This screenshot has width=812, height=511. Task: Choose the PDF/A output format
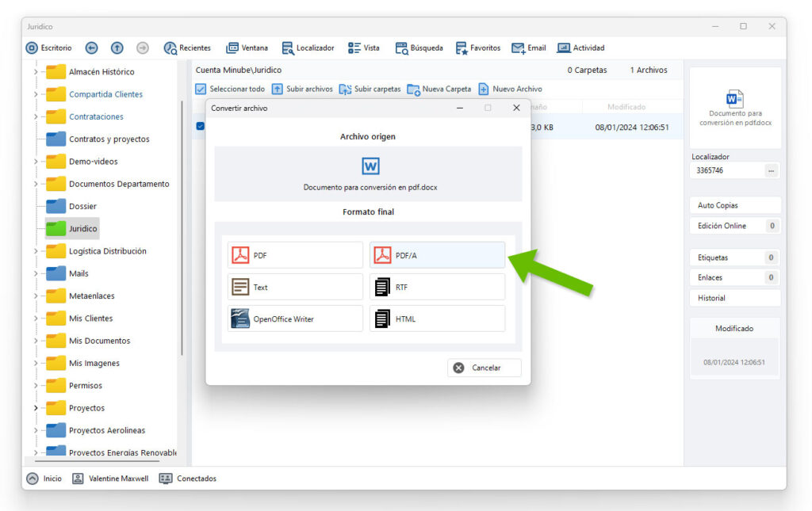click(x=437, y=255)
